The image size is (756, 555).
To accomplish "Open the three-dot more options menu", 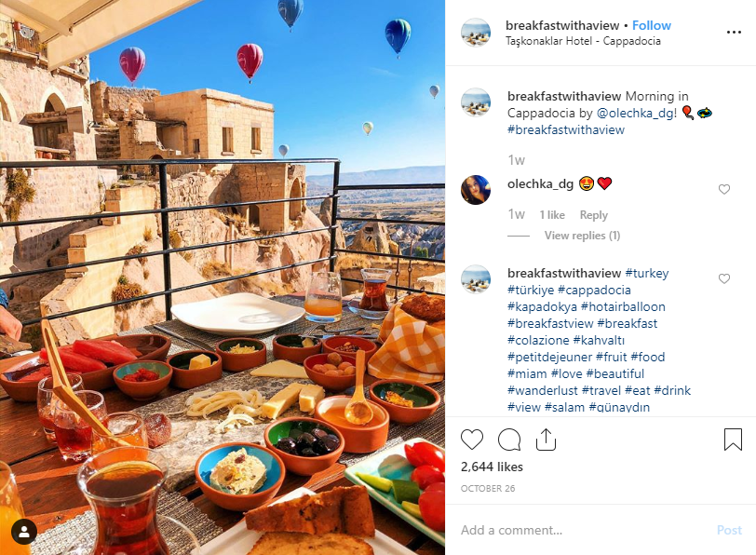I will click(734, 32).
